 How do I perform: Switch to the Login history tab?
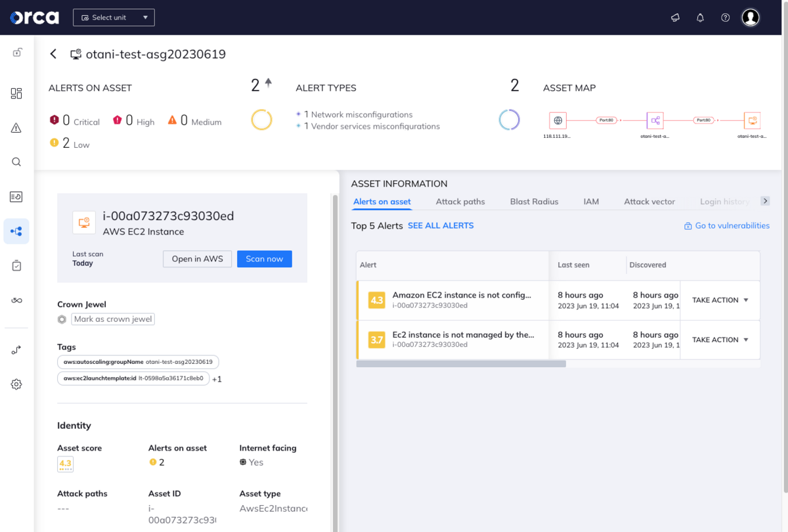click(724, 202)
